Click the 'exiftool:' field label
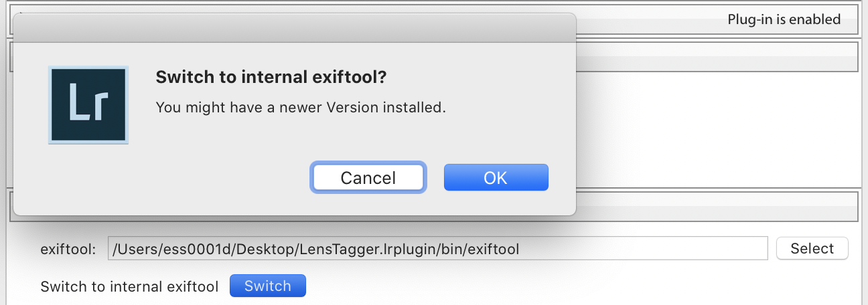Image resolution: width=868 pixels, height=305 pixels. [x=68, y=249]
